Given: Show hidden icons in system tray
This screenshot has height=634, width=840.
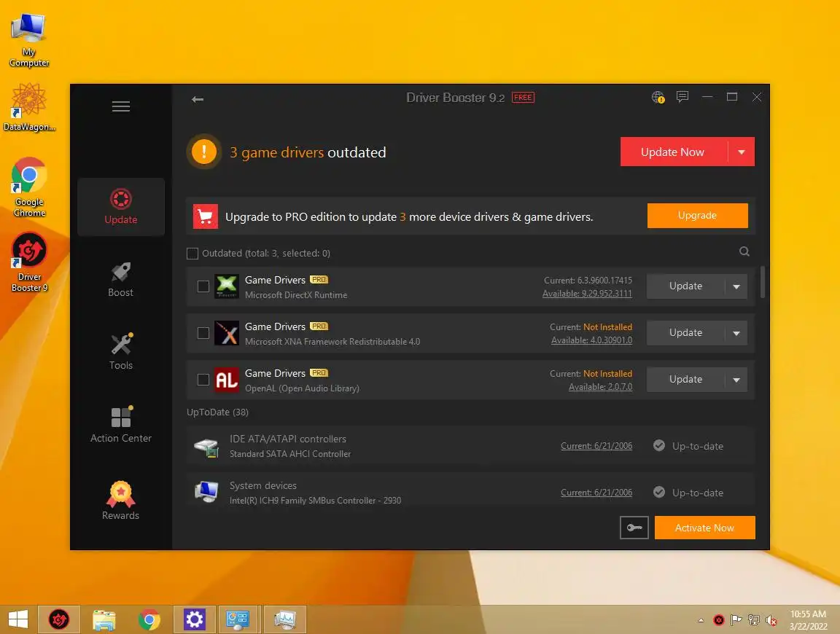Looking at the screenshot, I should 701,620.
